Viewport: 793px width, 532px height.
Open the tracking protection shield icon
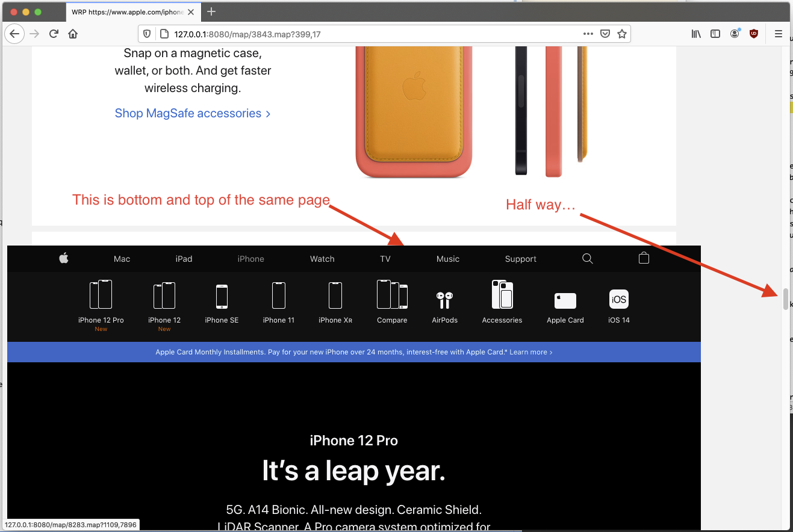[147, 34]
